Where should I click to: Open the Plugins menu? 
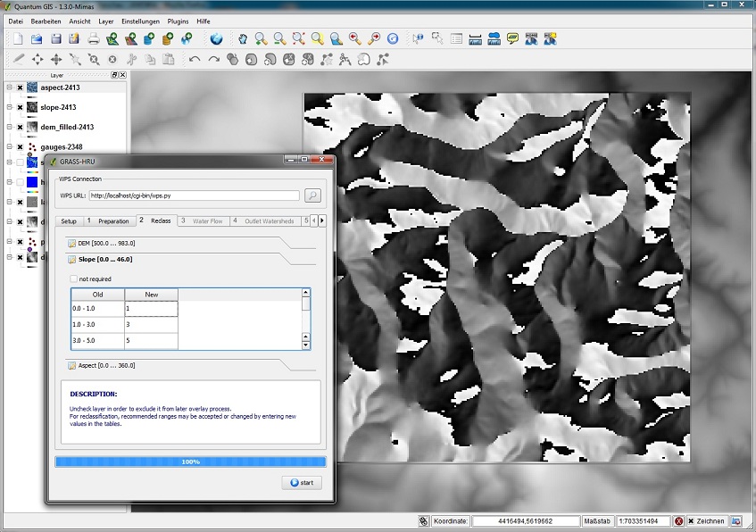click(x=179, y=20)
